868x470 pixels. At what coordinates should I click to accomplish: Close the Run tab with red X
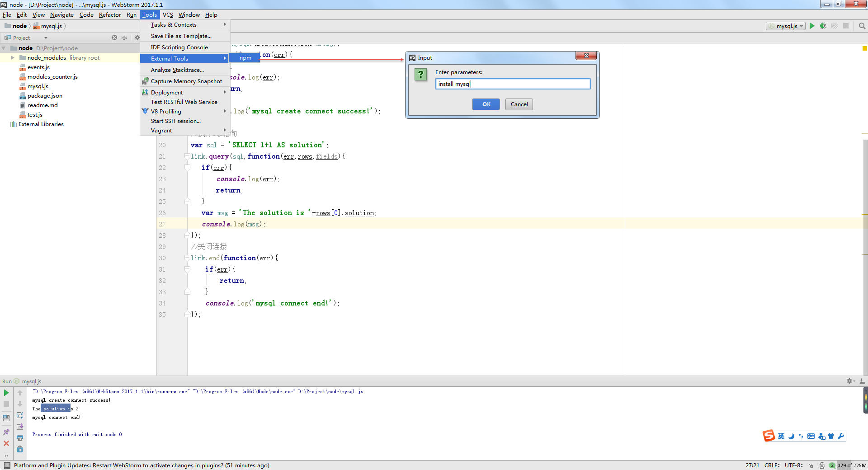pos(6,444)
